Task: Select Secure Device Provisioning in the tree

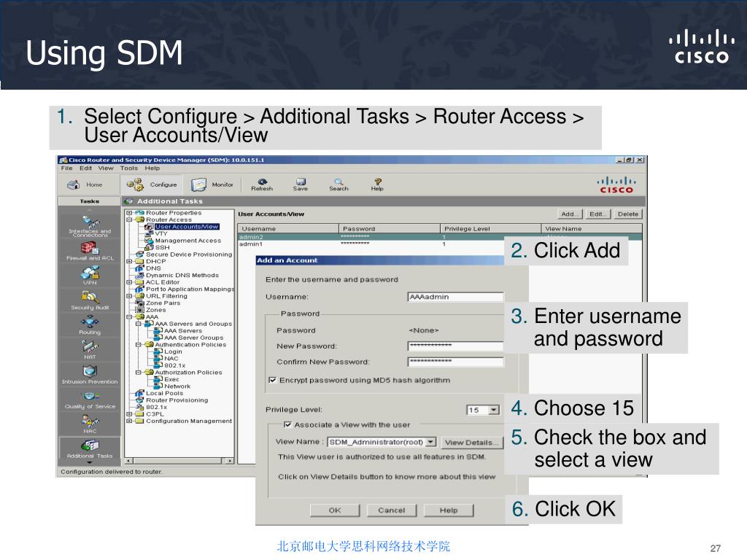Action: click(189, 254)
